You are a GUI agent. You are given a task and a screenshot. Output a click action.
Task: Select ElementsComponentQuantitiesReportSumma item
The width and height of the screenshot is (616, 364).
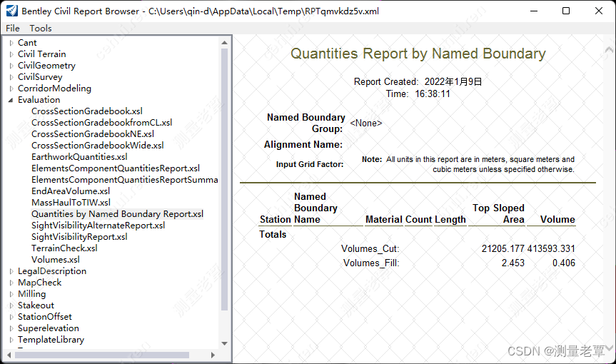(124, 179)
